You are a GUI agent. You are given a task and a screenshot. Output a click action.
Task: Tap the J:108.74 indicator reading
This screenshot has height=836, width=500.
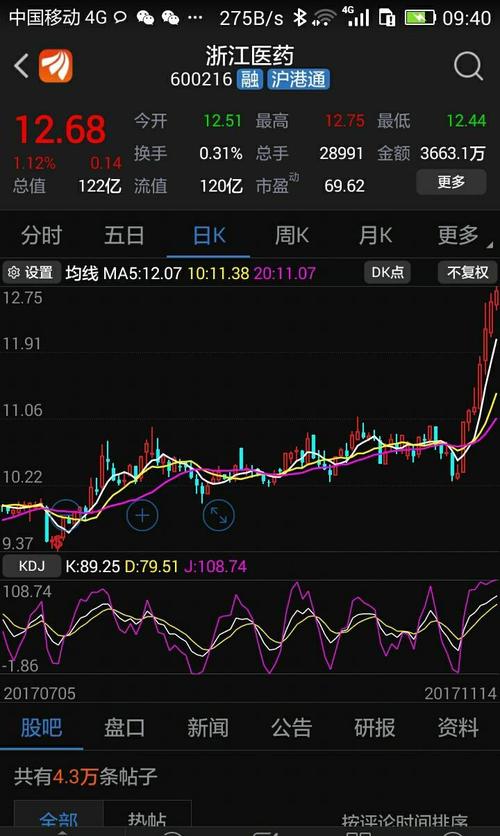tap(215, 566)
